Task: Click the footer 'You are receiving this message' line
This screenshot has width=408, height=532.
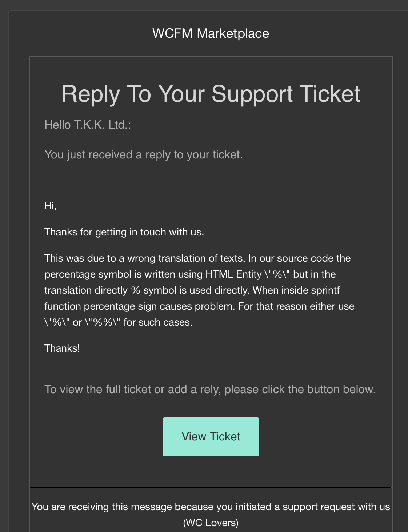Action: click(211, 507)
